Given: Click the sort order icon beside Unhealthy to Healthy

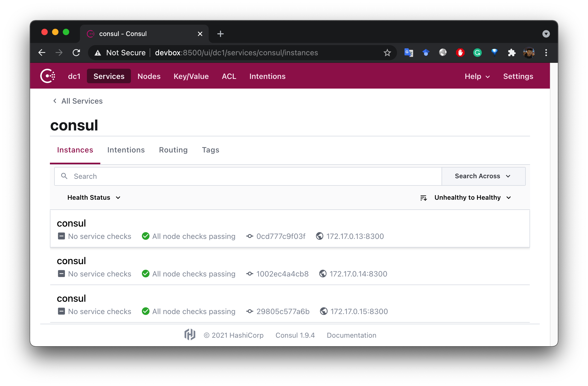Looking at the screenshot, I should [424, 198].
